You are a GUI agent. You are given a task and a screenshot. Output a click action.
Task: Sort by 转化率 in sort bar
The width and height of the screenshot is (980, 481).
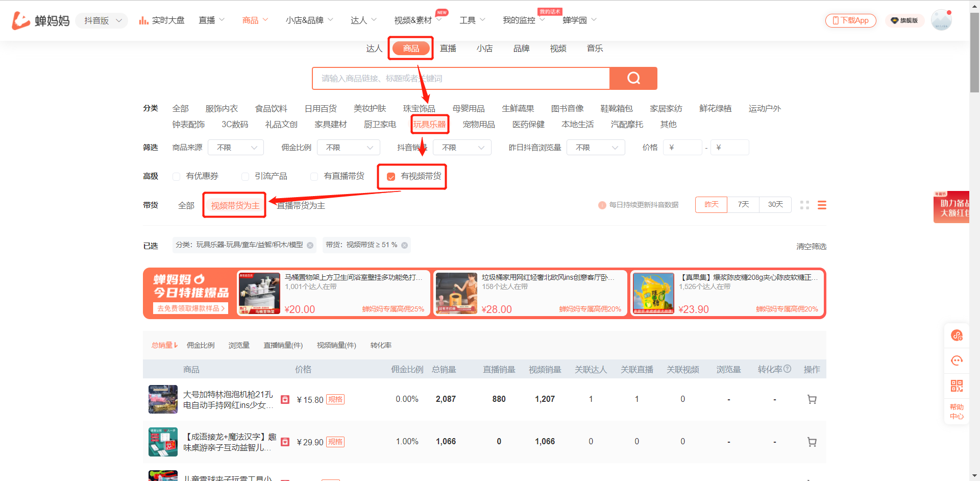coord(381,345)
